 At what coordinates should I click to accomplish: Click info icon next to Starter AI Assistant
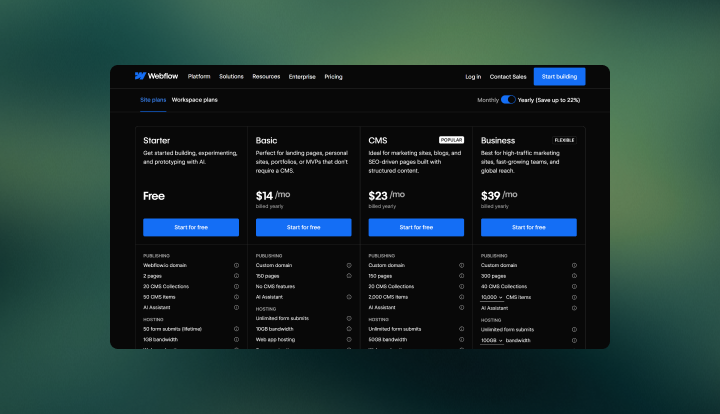pos(236,308)
